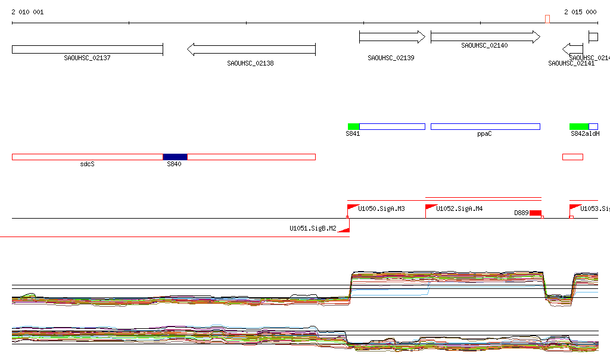Click the sdcS red outlined box
Viewport: 610px width, 364px height.
point(88,157)
